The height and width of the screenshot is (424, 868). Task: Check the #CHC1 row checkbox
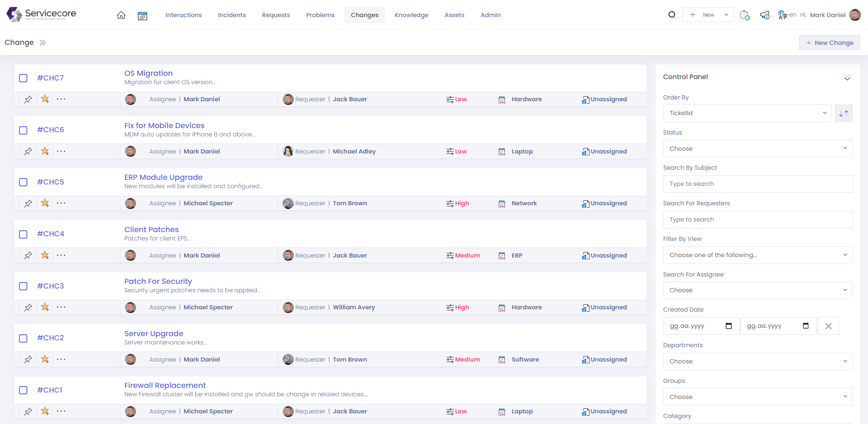(x=23, y=390)
